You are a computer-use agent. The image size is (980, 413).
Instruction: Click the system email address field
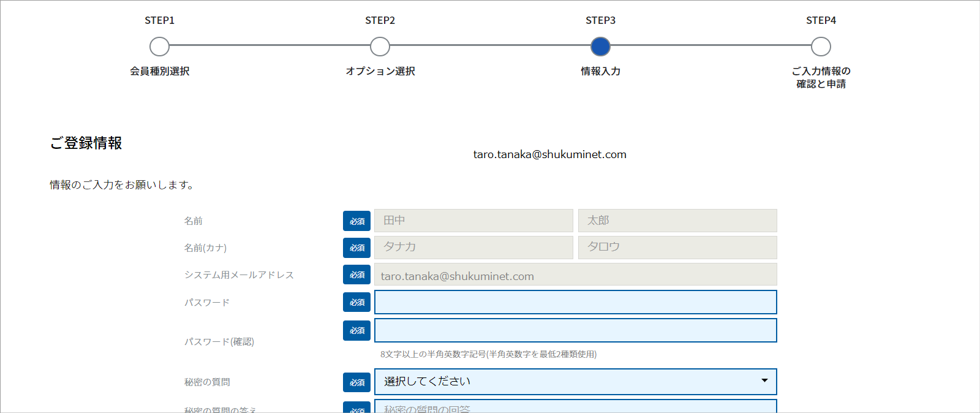[x=575, y=275]
